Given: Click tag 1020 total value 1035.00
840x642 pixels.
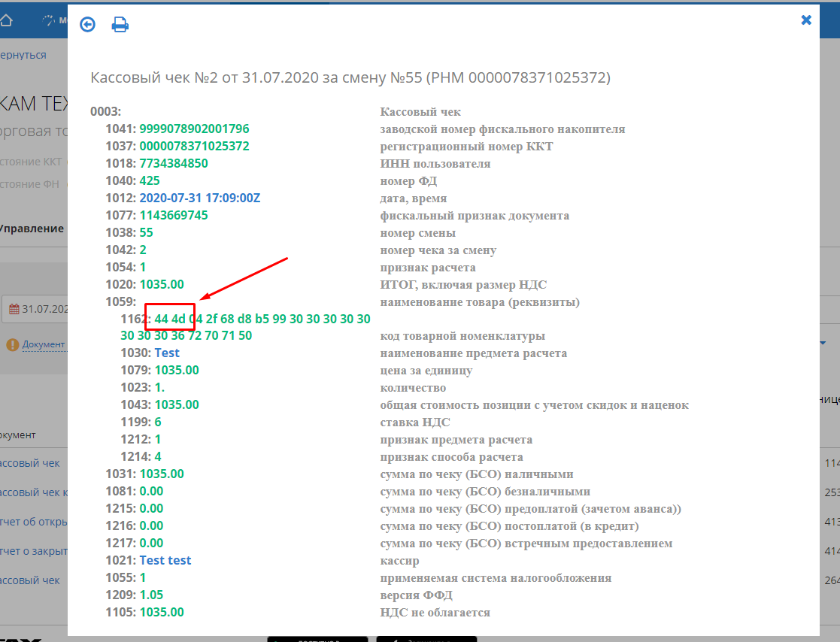Looking at the screenshot, I should point(162,283).
